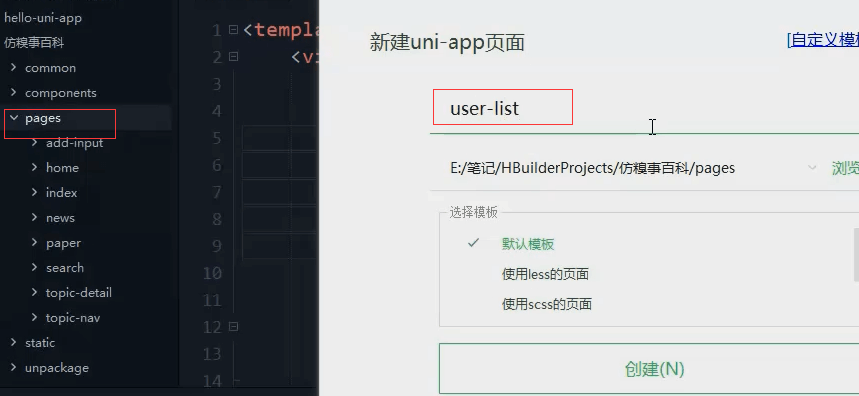
Task: Open the pages path dropdown arrow
Action: pos(812,168)
